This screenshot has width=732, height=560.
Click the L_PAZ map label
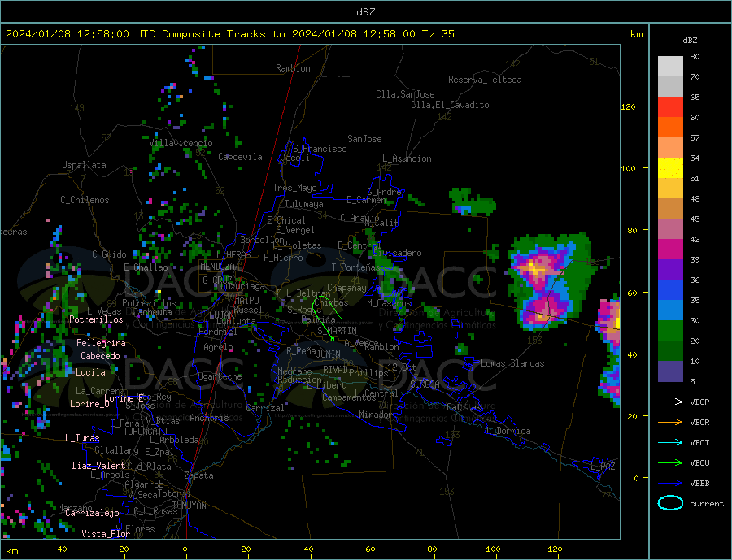tap(603, 467)
